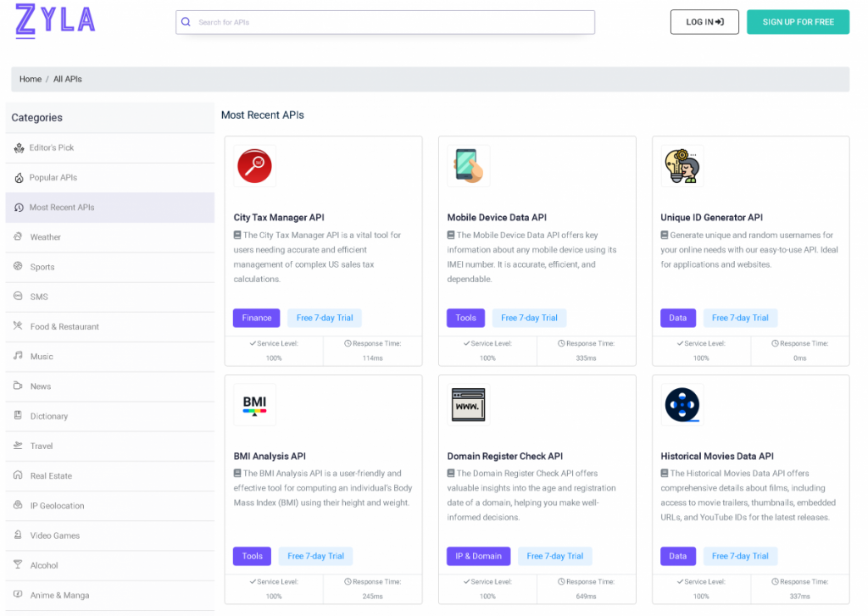Screen dimensions: 868x616
Task: Click the IP Geolocation icon
Action: tap(19, 505)
